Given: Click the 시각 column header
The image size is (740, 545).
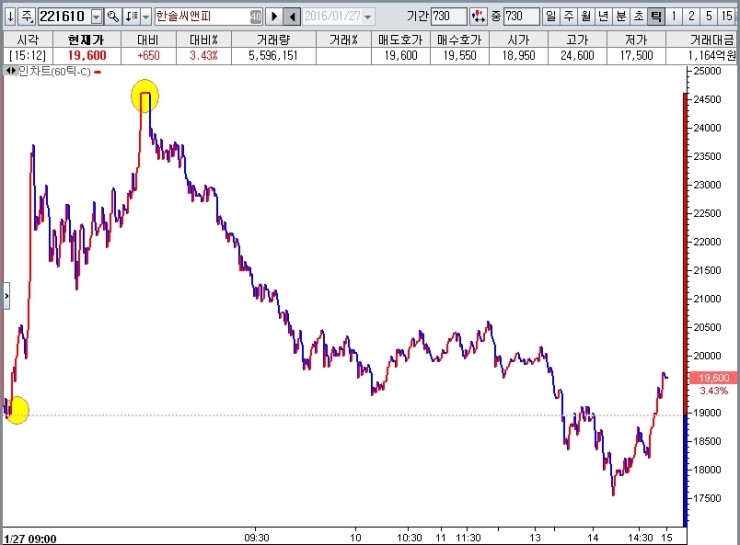Looking at the screenshot, I should [x=28, y=40].
